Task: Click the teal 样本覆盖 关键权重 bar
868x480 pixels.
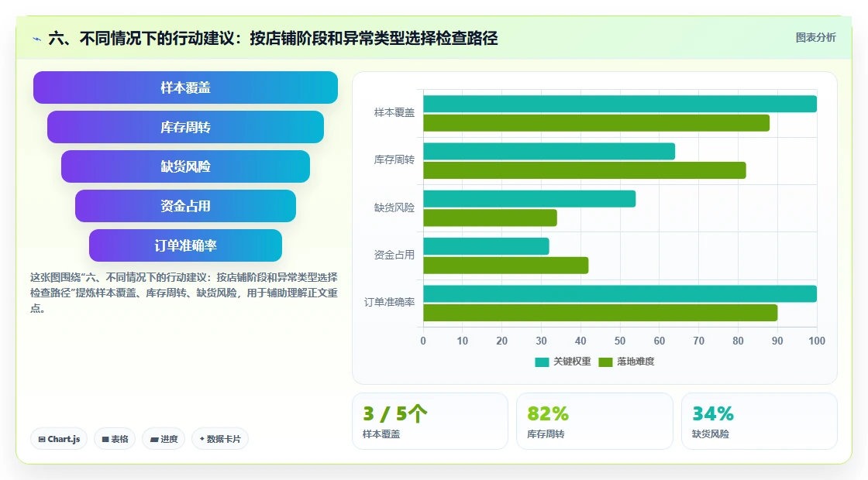Action: pyautogui.click(x=620, y=104)
